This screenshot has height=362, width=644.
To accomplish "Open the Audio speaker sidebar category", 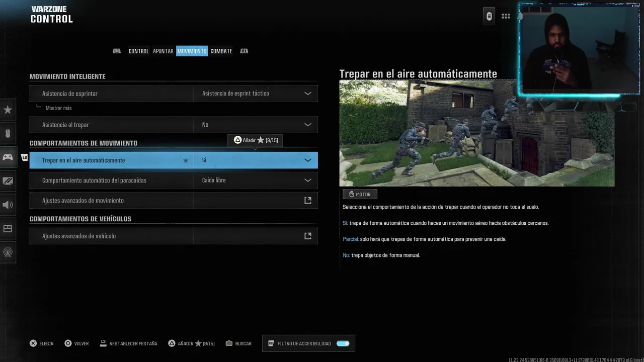I will click(8, 205).
